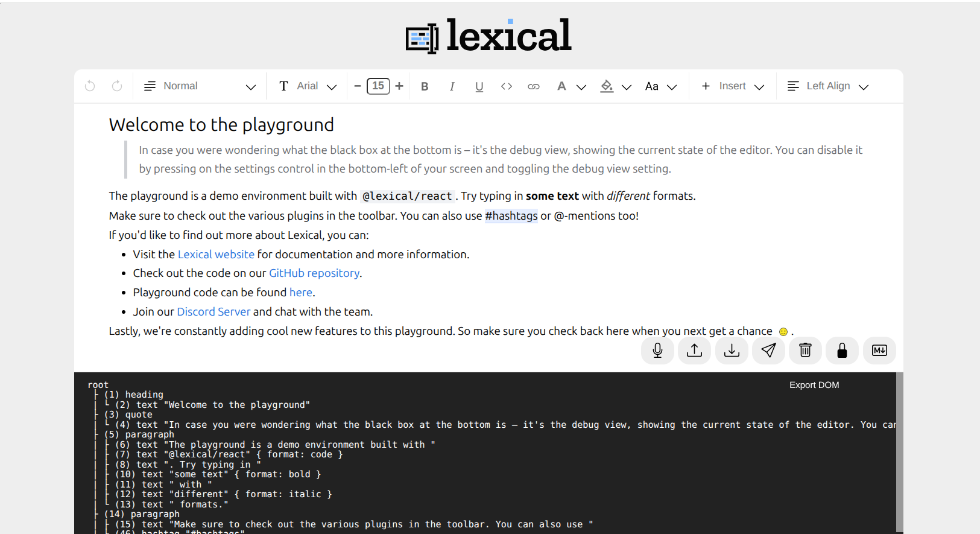980x534 pixels.
Task: Click the @lexical/react code text
Action: [407, 196]
